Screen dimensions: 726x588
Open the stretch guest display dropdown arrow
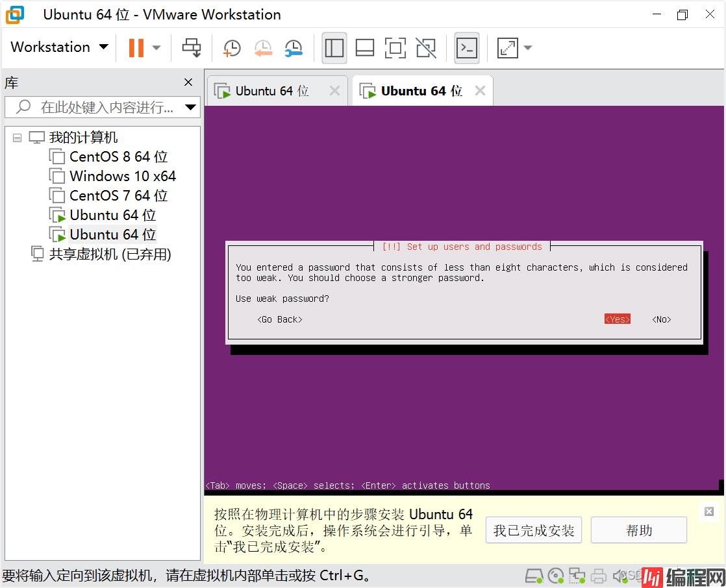tap(528, 47)
